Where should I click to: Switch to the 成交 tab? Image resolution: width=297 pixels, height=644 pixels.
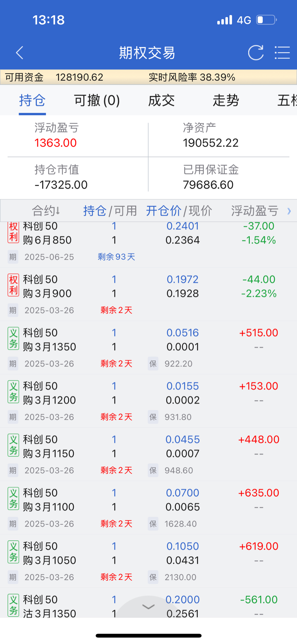pyautogui.click(x=161, y=101)
